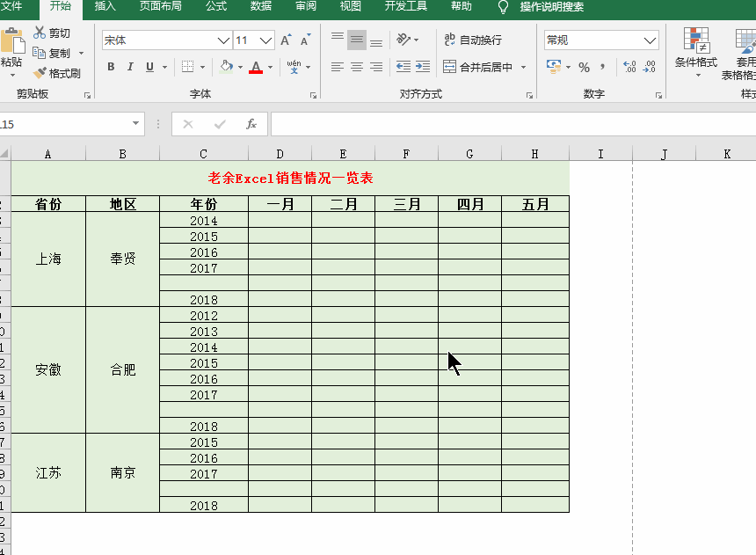This screenshot has height=555, width=756.
Task: Increase indent
Action: click(x=423, y=67)
